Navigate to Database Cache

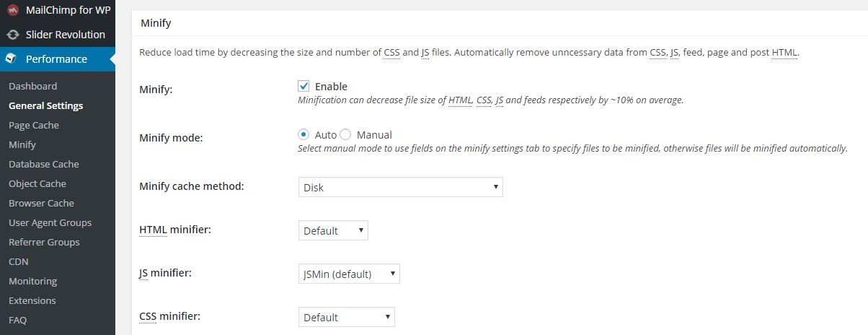click(44, 165)
